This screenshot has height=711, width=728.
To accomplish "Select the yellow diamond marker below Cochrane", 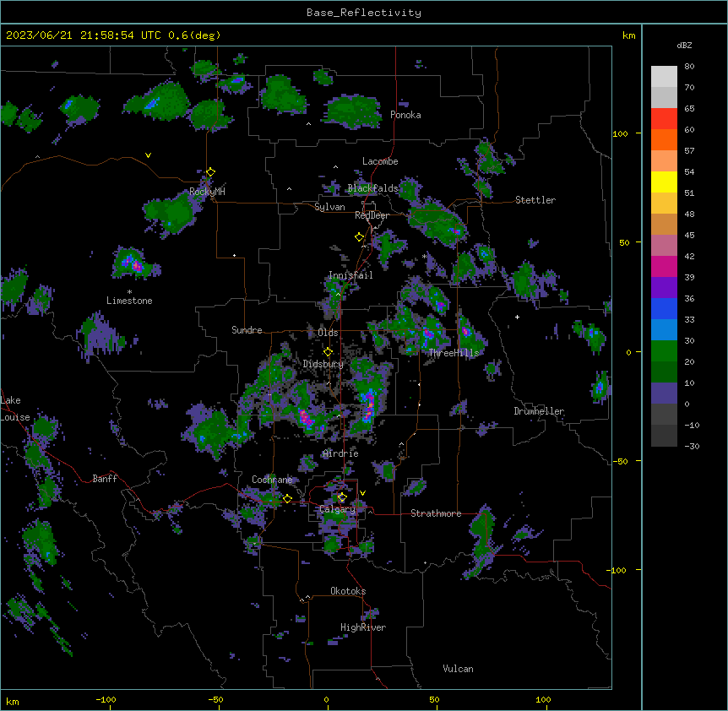I will pos(288,499).
